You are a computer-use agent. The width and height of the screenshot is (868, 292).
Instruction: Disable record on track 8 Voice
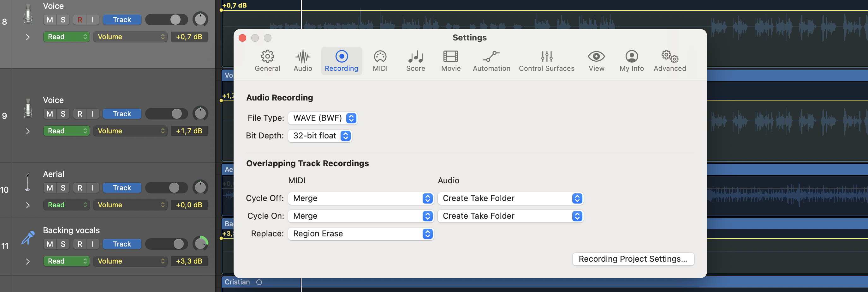coord(80,20)
